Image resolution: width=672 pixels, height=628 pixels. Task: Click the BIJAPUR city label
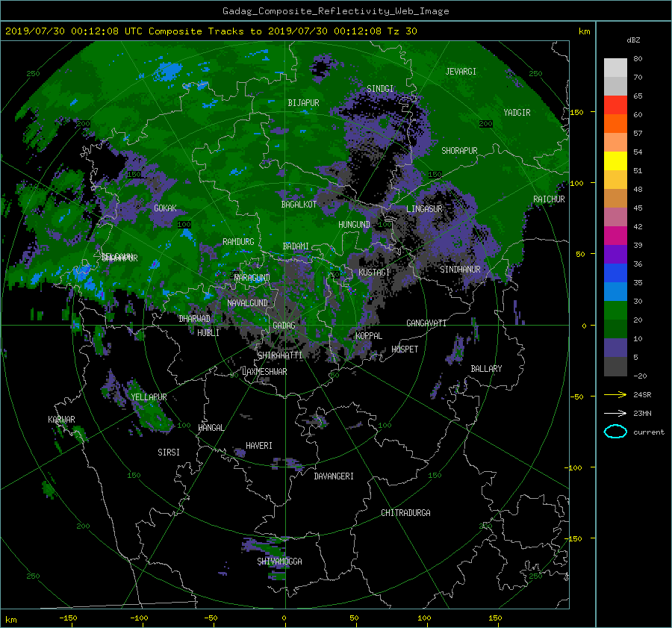click(x=303, y=103)
